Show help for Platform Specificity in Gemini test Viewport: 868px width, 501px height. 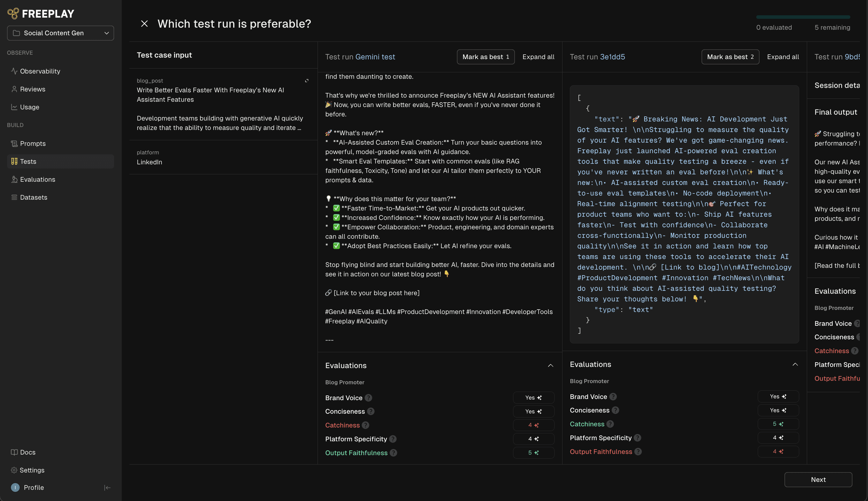393,439
